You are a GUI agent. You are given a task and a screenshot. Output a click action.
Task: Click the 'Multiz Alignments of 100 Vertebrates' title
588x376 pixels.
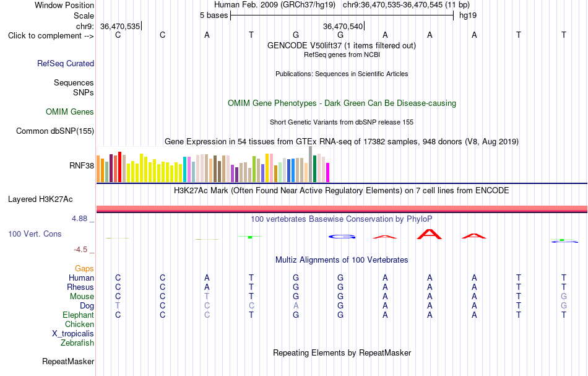342,260
